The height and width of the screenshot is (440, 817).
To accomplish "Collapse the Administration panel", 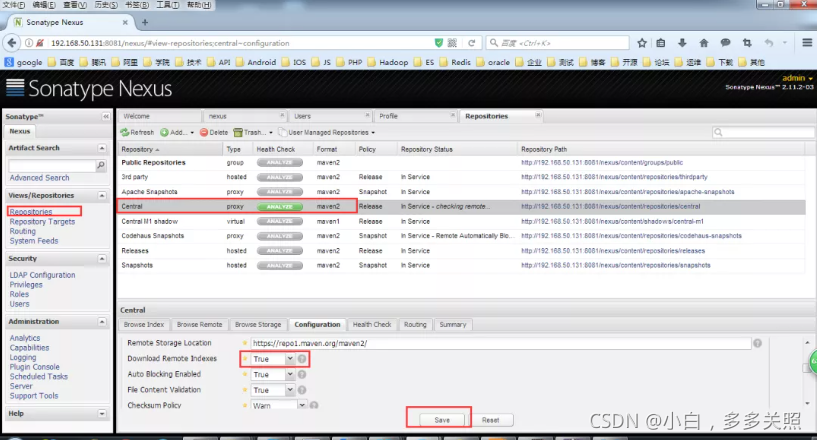I will click(x=102, y=322).
